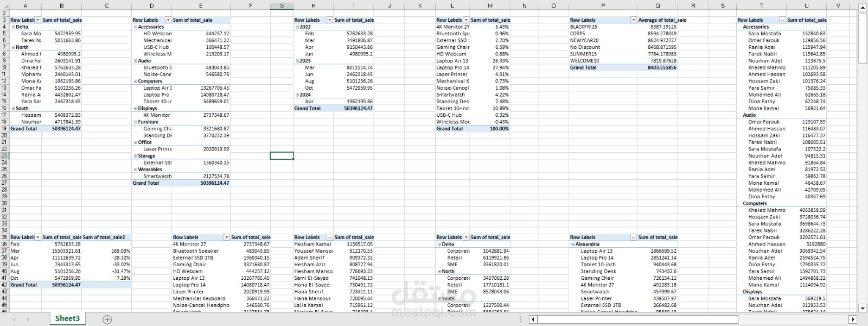Select column G header

click(x=282, y=5)
